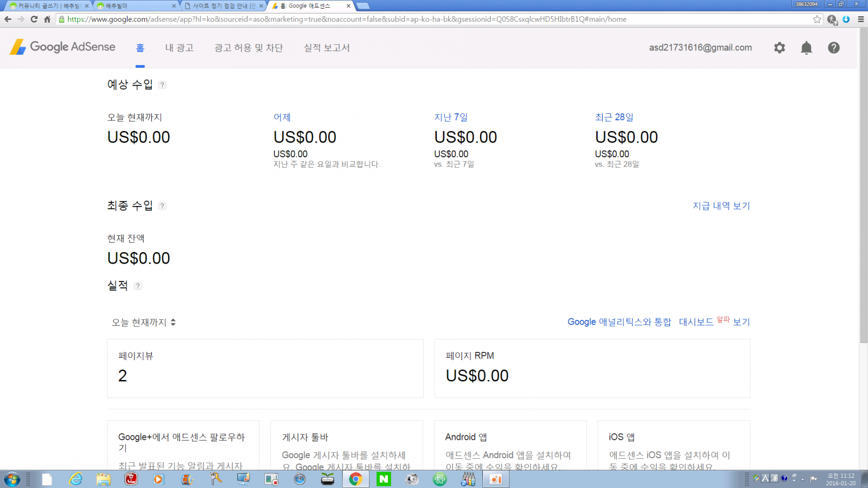Click Google 애널리틱스와 통합 link
Image resolution: width=868 pixels, height=488 pixels.
[619, 322]
